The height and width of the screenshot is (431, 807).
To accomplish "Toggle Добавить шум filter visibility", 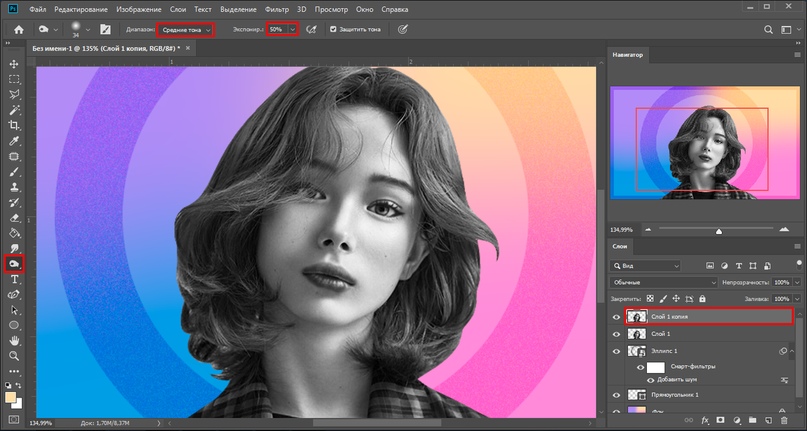I will click(x=651, y=380).
